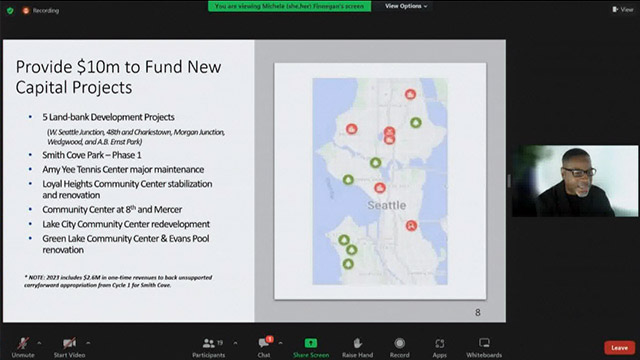Screen dimensions: 640x360
Task: Open the View Options dropdown
Action: click(x=406, y=6)
